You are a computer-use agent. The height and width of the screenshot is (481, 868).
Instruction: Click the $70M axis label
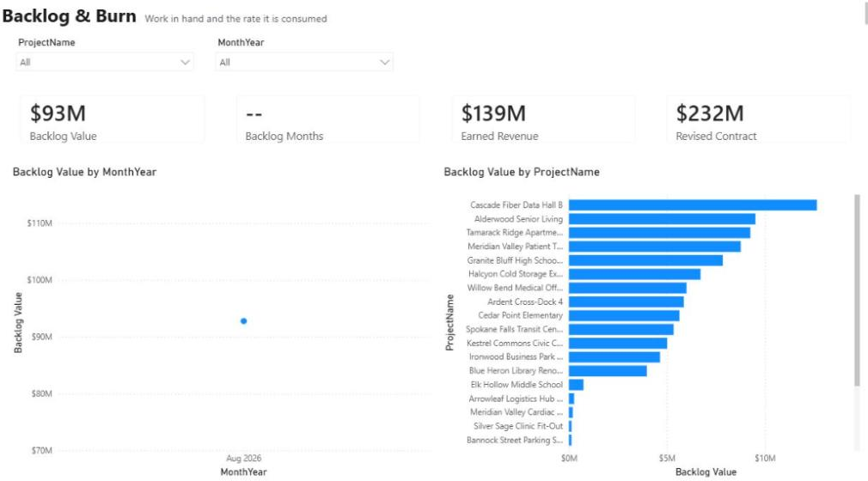coord(42,451)
